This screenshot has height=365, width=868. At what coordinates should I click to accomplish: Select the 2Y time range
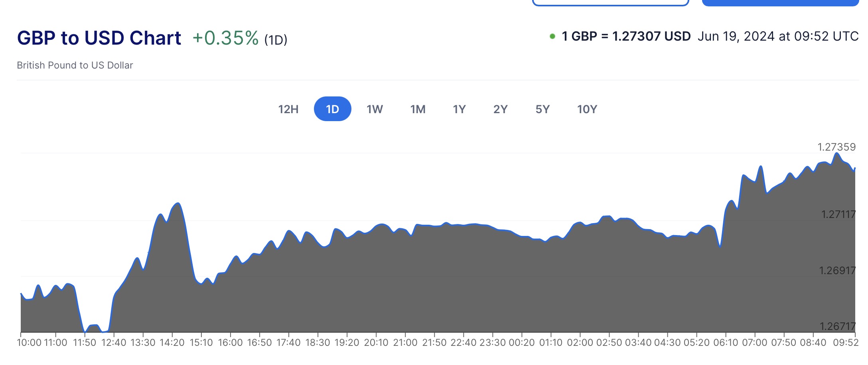click(x=500, y=109)
